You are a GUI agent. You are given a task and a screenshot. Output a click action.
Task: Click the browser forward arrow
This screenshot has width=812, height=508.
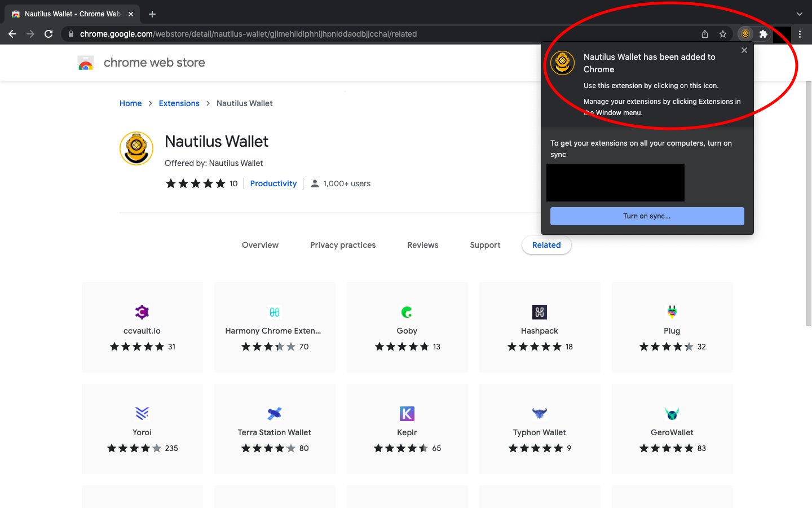[30, 34]
